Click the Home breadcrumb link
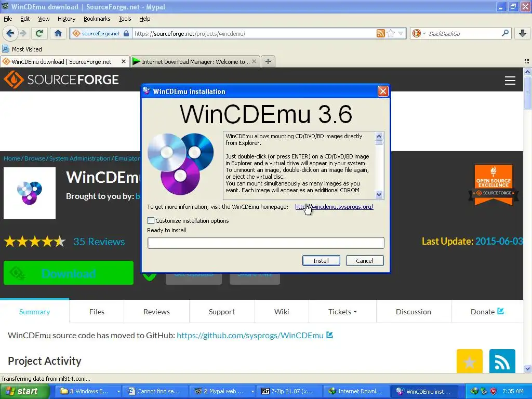This screenshot has height=399, width=532. click(x=12, y=158)
